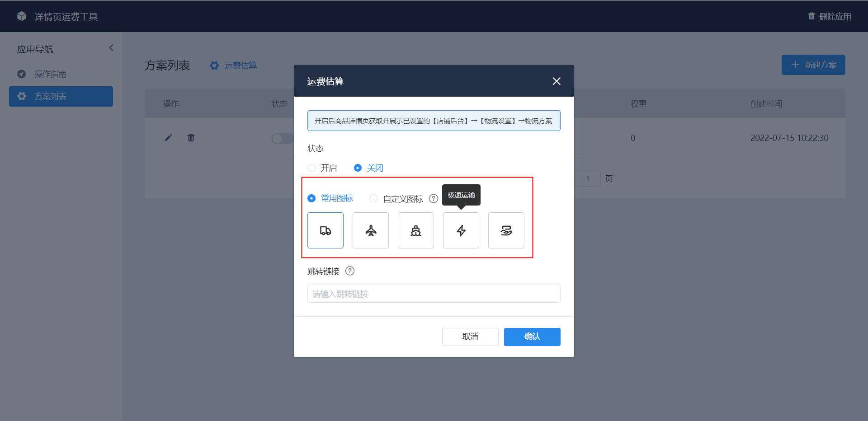868x421 pixels.
Task: Click the 确认 button
Action: 532,337
